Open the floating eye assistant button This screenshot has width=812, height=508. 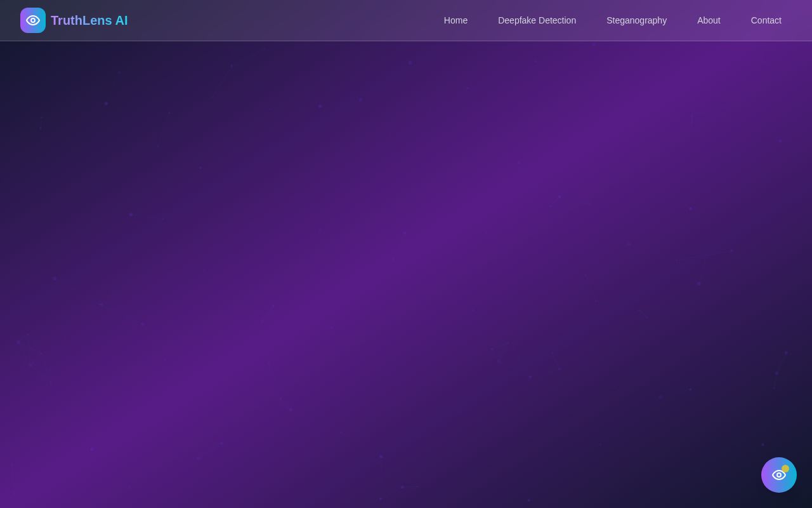coord(779,475)
